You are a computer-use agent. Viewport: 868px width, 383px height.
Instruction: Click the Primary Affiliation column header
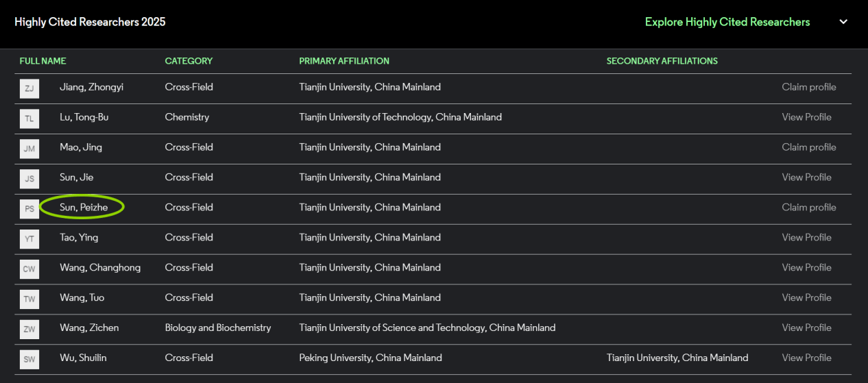[344, 61]
